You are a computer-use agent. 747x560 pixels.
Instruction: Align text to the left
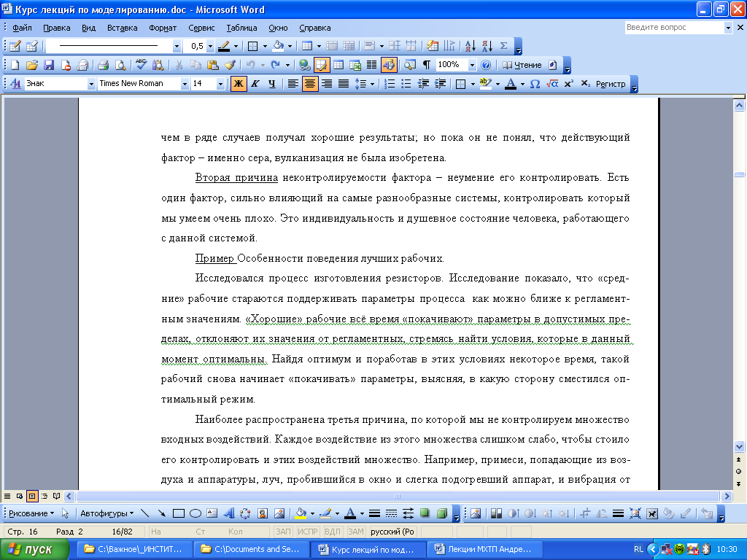coord(293,84)
